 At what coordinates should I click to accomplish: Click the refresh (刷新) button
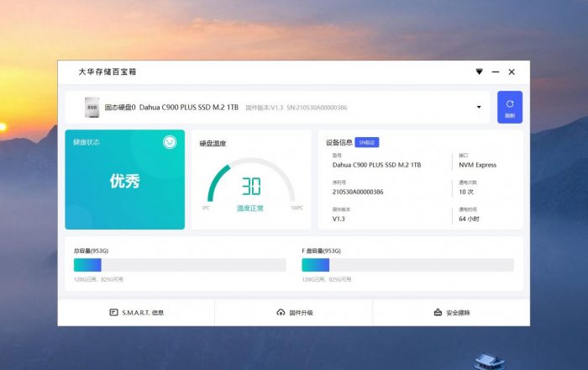click(x=509, y=107)
